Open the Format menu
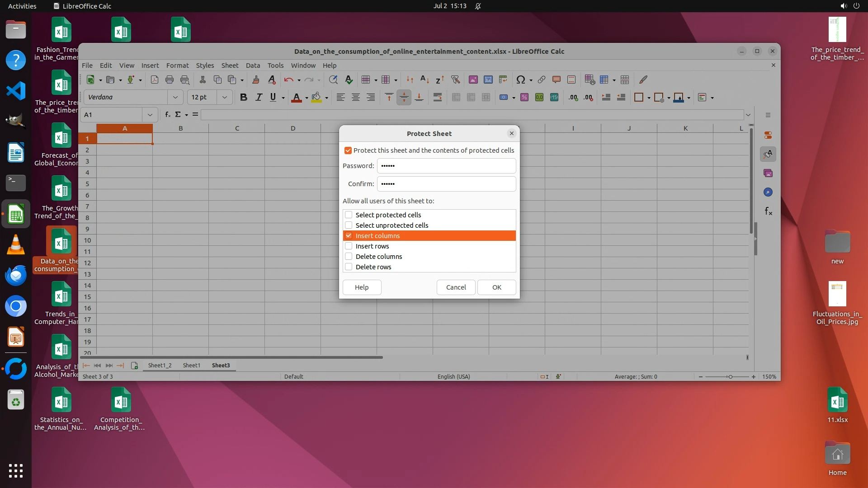Image resolution: width=868 pixels, height=488 pixels. click(x=177, y=66)
